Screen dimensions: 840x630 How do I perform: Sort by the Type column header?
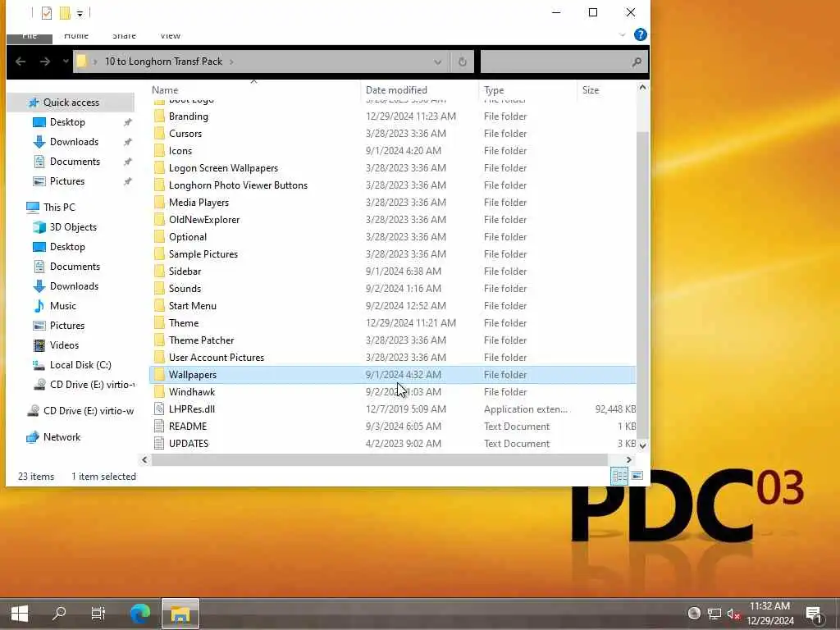point(493,90)
